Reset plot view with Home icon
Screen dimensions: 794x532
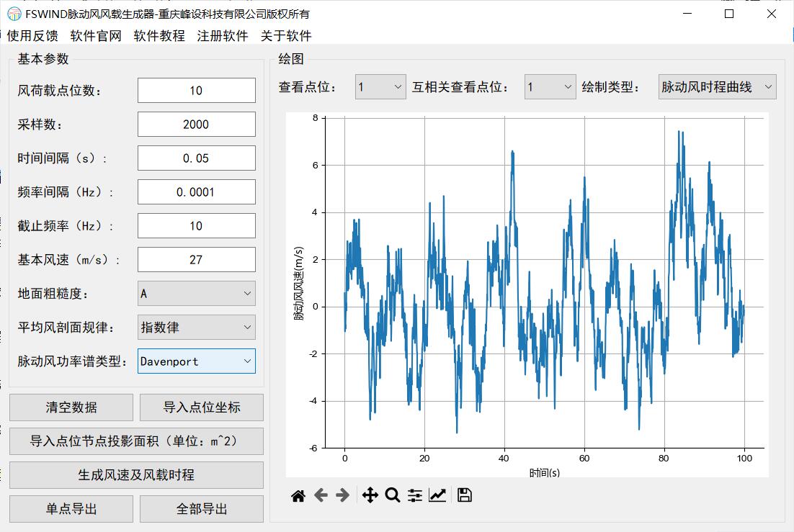tap(298, 495)
